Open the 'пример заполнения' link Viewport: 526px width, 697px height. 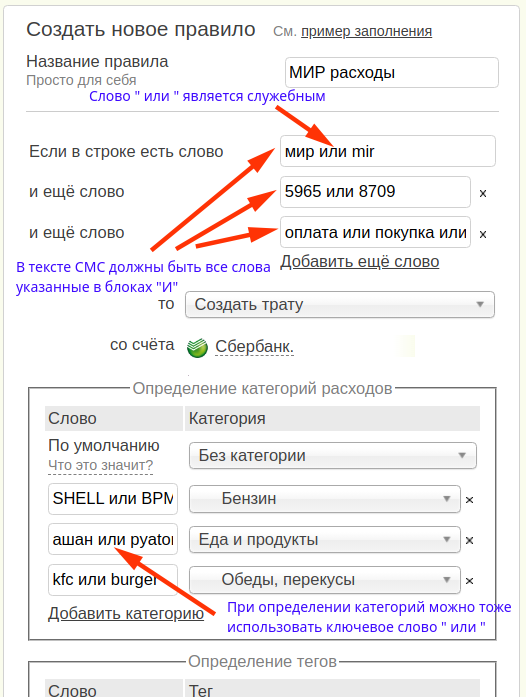click(x=366, y=32)
